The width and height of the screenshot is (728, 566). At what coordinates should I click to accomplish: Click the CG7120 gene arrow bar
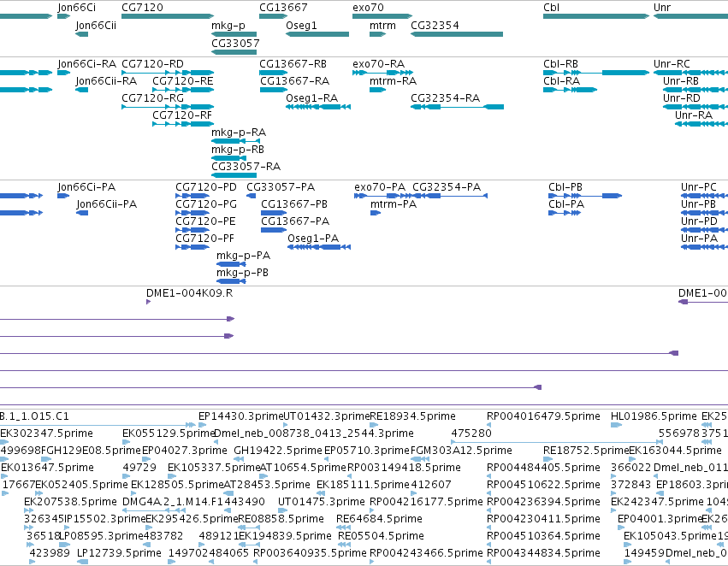(x=168, y=16)
